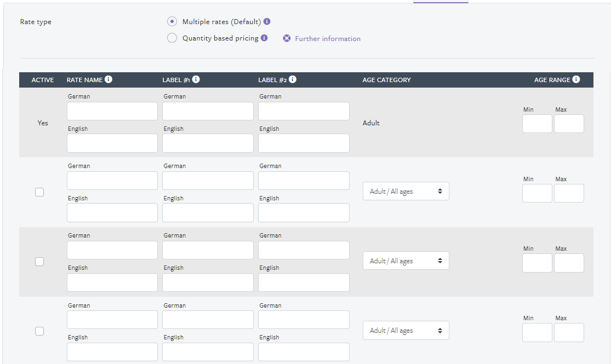Click the third row Max age field
The image size is (611, 364).
tap(569, 263)
